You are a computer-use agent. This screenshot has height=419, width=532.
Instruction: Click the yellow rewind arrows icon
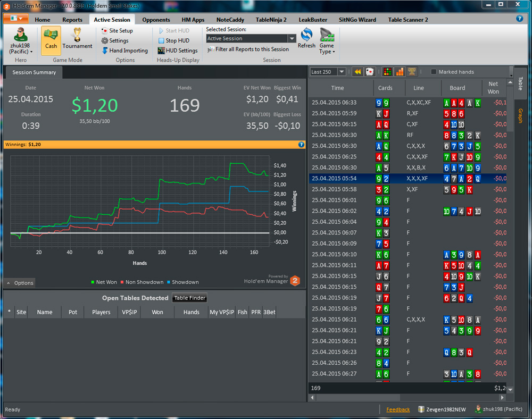point(358,72)
